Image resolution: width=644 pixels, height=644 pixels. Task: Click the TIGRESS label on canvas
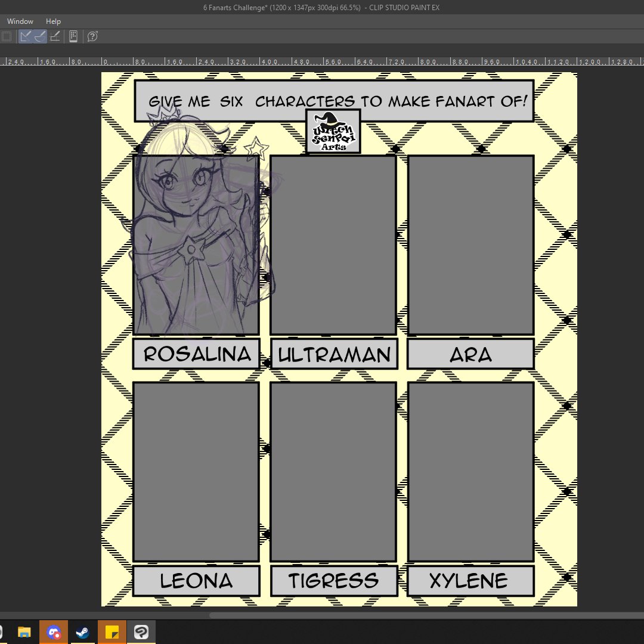coord(334,581)
